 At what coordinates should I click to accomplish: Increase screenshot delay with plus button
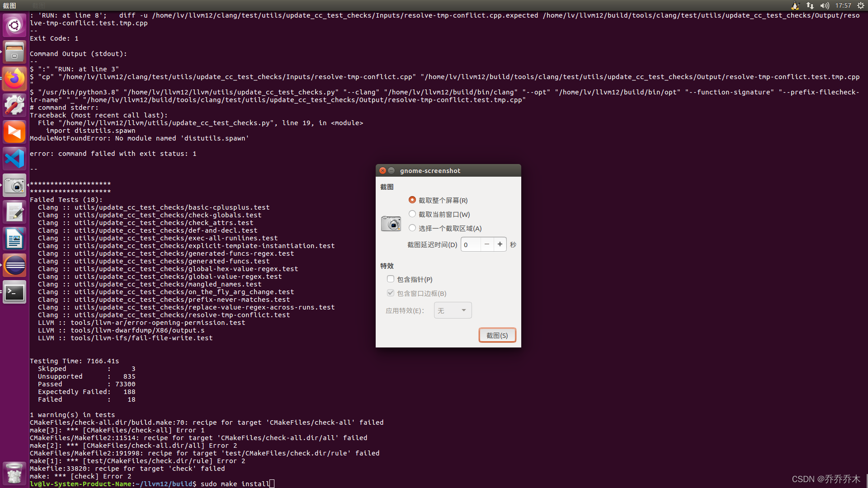[500, 244]
